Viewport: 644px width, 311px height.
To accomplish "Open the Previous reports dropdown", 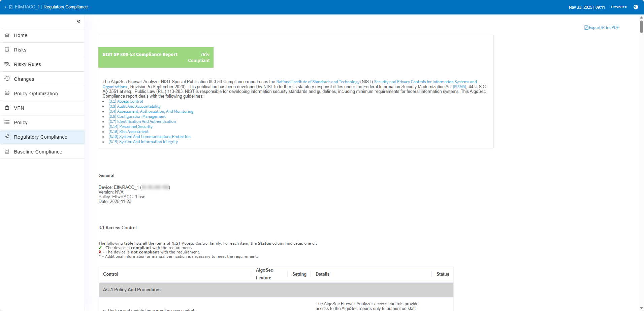I will (x=619, y=7).
